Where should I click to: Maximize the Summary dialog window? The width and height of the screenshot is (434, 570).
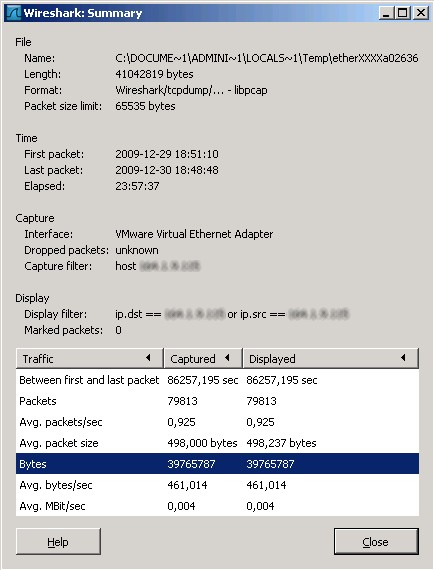tap(403, 13)
